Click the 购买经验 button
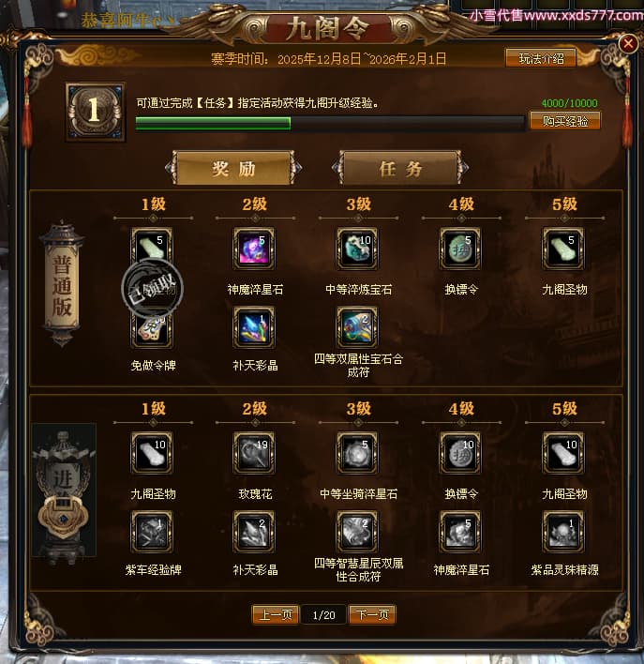Image resolution: width=644 pixels, height=664 pixels. tap(565, 121)
